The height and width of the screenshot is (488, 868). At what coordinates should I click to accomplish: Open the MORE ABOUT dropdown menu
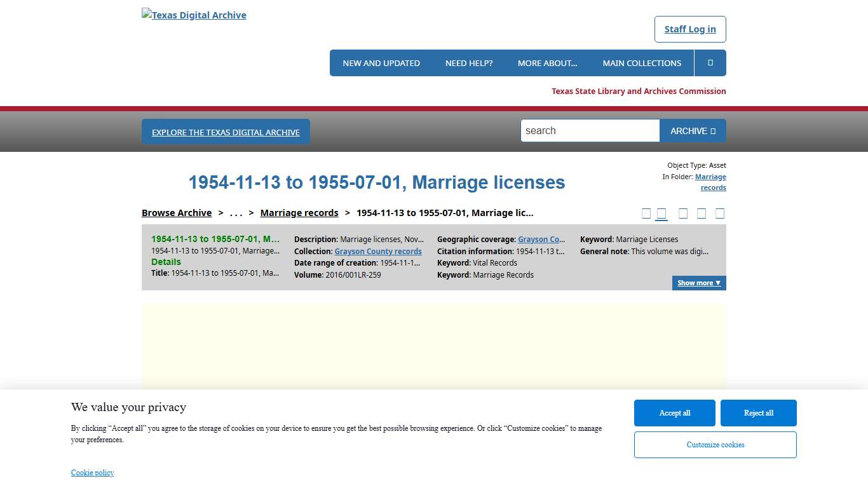tap(548, 63)
